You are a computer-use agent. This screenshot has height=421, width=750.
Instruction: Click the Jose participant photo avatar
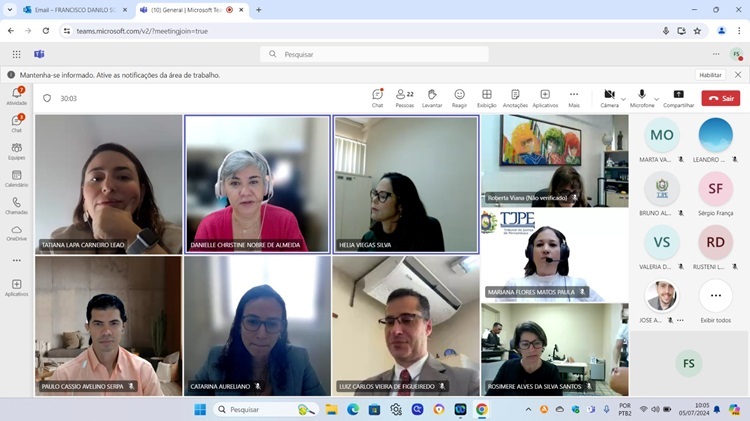point(662,296)
